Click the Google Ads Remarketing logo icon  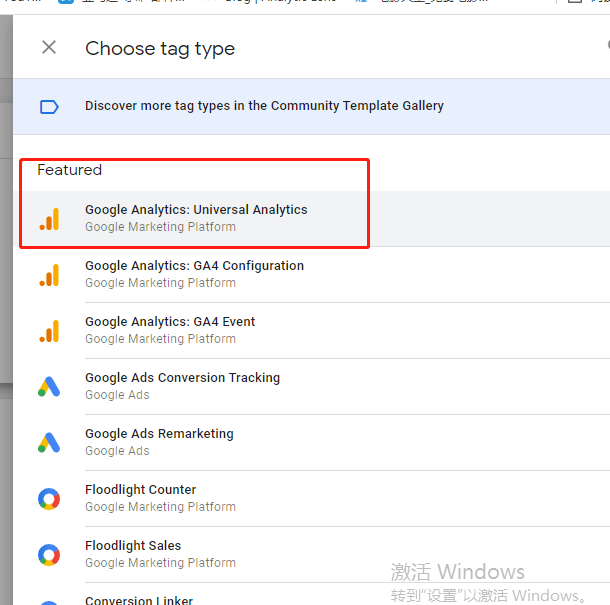[49, 443]
